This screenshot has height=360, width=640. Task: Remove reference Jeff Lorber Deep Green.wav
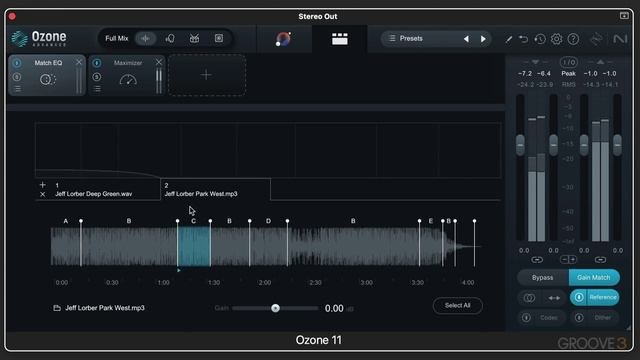[42, 194]
